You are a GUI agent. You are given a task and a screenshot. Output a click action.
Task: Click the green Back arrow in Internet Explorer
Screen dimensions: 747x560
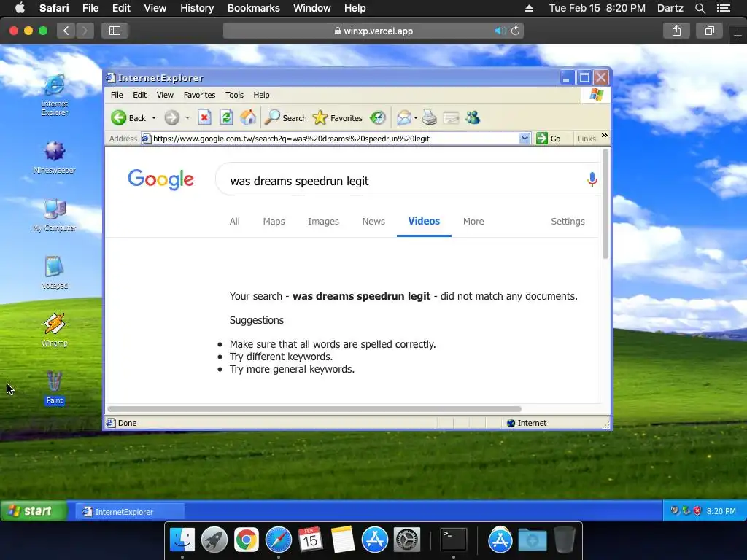click(119, 117)
